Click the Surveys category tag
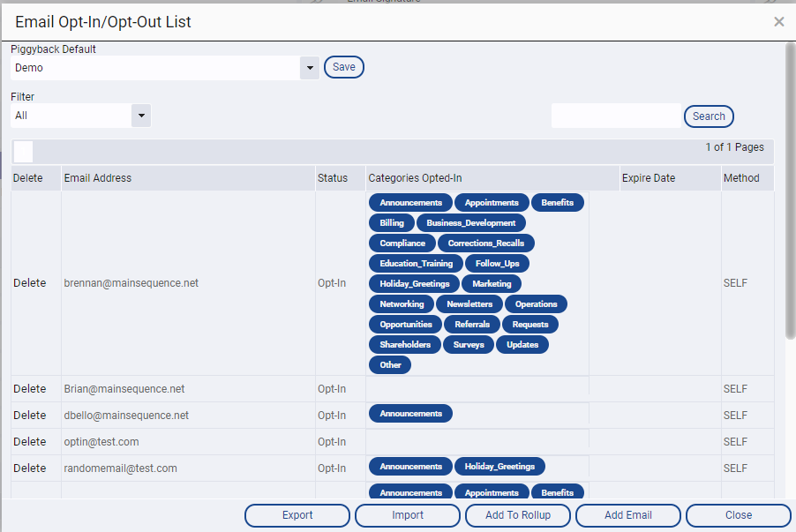The image size is (796, 532). (x=469, y=345)
